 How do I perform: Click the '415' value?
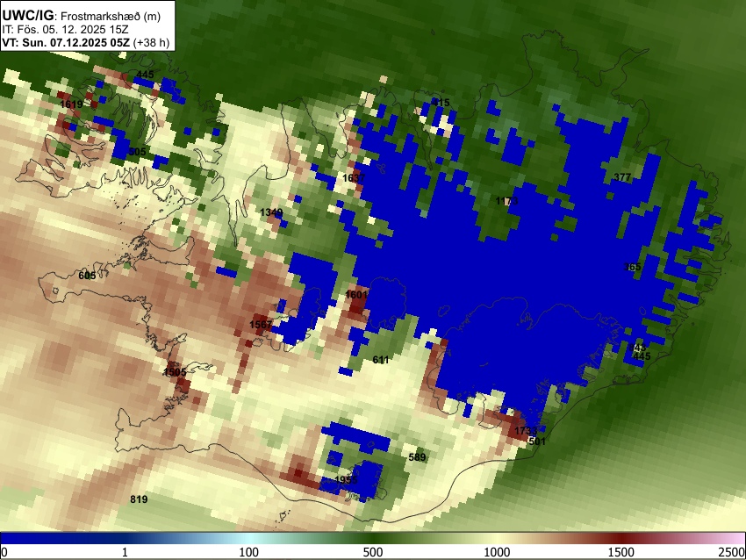click(x=441, y=103)
